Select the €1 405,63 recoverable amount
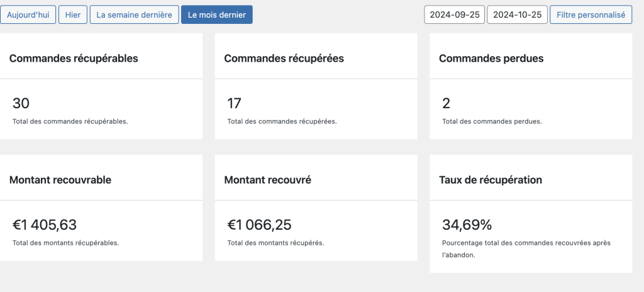 point(45,225)
